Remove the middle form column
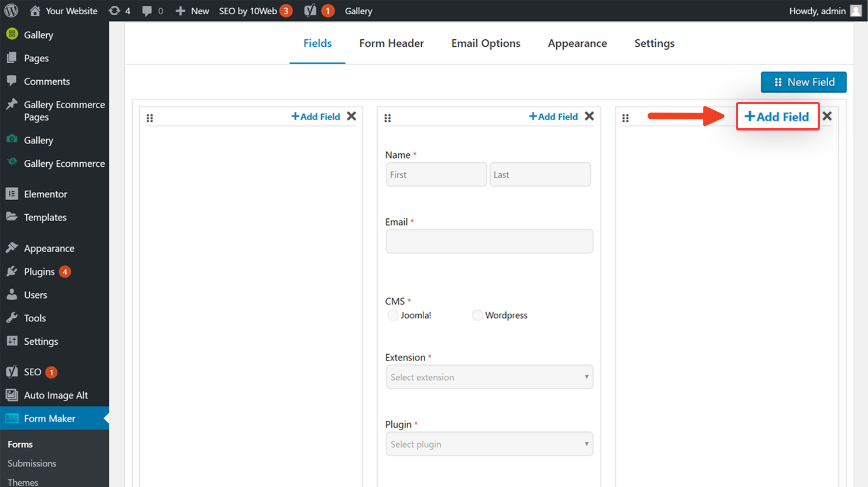Viewport: 868px width, 487px height. [590, 116]
